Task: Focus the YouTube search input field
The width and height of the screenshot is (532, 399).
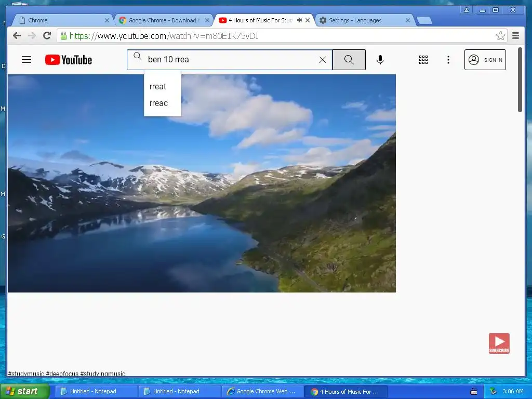Action: [231, 60]
